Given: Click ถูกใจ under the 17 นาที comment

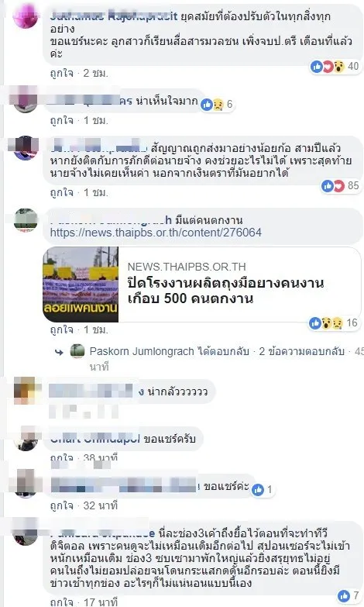Looking at the screenshot, I should [x=61, y=602].
